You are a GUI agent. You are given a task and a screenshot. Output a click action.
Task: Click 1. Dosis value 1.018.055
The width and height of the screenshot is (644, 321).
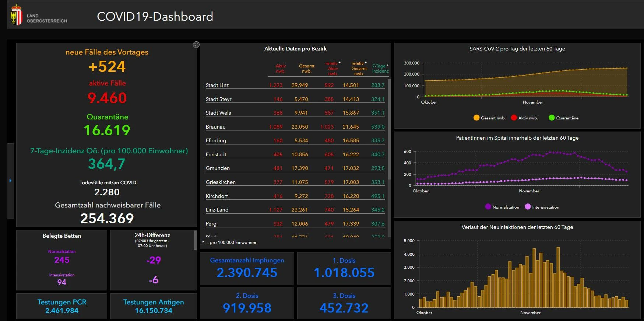coord(344,273)
